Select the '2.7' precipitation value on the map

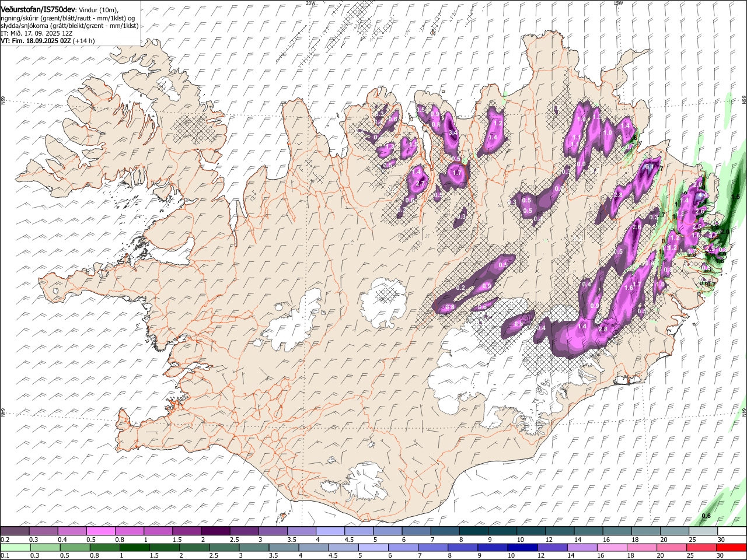coord(420,184)
